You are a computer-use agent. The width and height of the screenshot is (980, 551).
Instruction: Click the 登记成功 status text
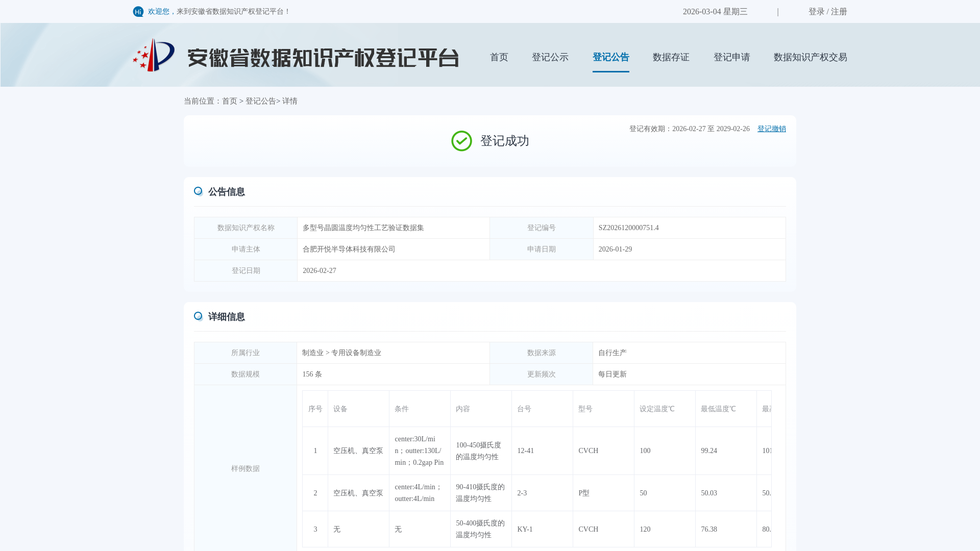click(504, 141)
